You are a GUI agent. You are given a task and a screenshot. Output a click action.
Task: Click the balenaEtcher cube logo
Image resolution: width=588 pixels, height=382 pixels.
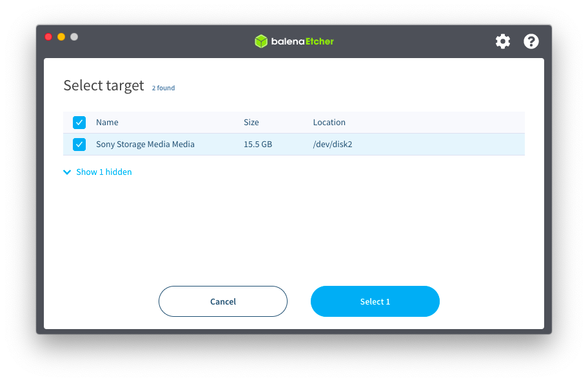click(x=261, y=41)
